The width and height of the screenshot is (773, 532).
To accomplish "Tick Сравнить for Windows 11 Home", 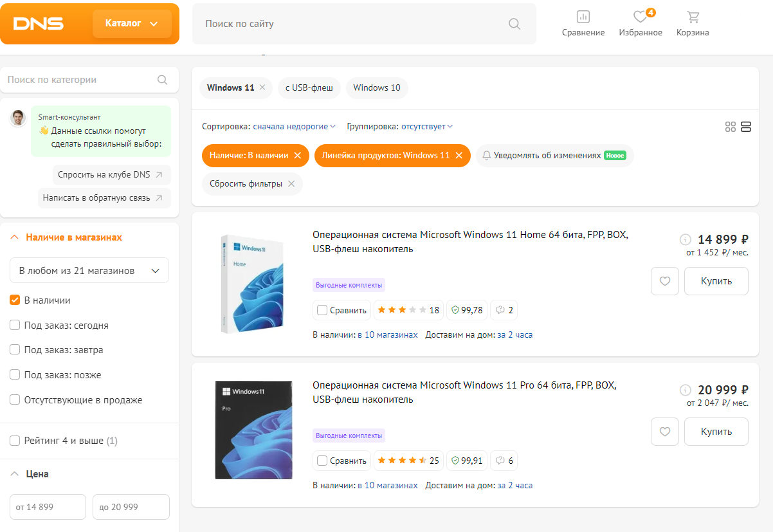I will point(322,310).
